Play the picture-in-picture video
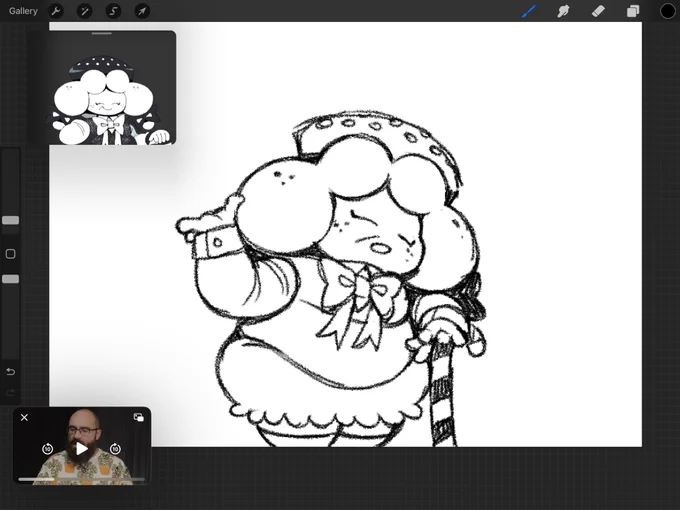This screenshot has width=680, height=510. click(82, 449)
